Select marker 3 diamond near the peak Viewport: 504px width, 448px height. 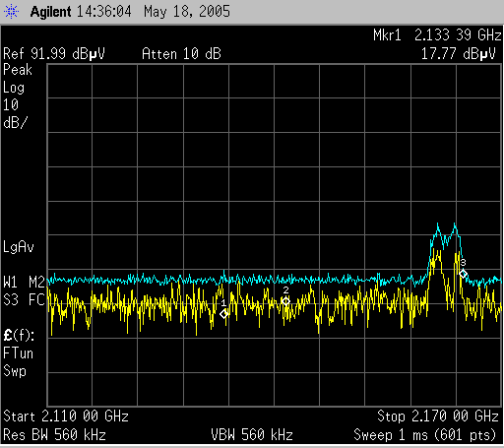[463, 274]
